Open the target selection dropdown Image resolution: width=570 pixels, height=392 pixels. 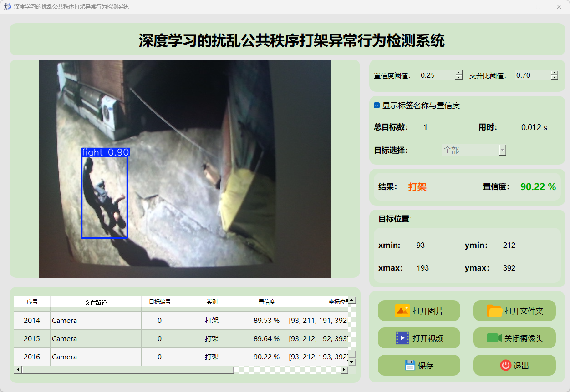[x=502, y=150]
